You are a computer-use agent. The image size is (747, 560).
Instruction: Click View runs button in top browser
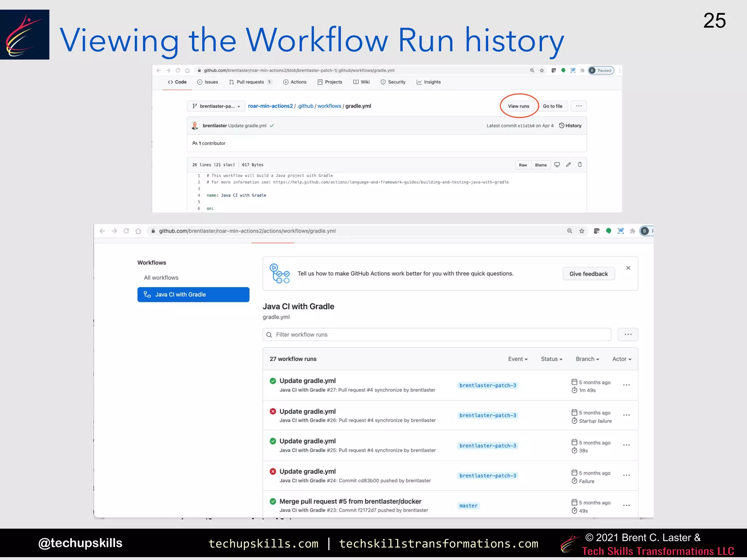coord(518,106)
